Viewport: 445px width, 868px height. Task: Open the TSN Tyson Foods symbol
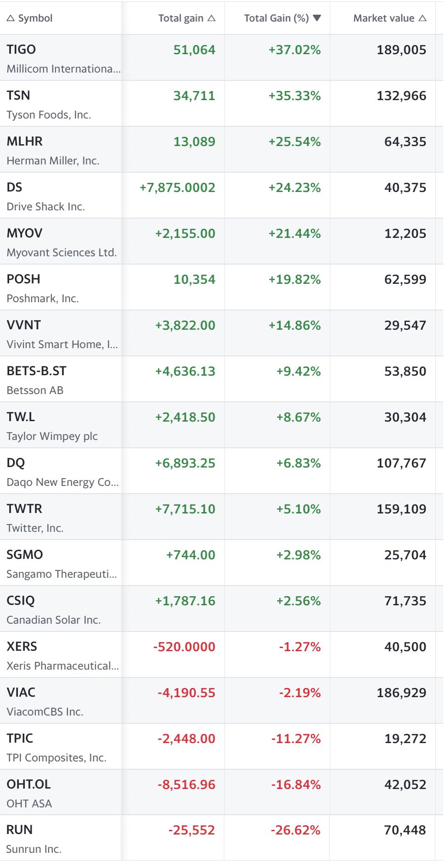click(x=18, y=96)
